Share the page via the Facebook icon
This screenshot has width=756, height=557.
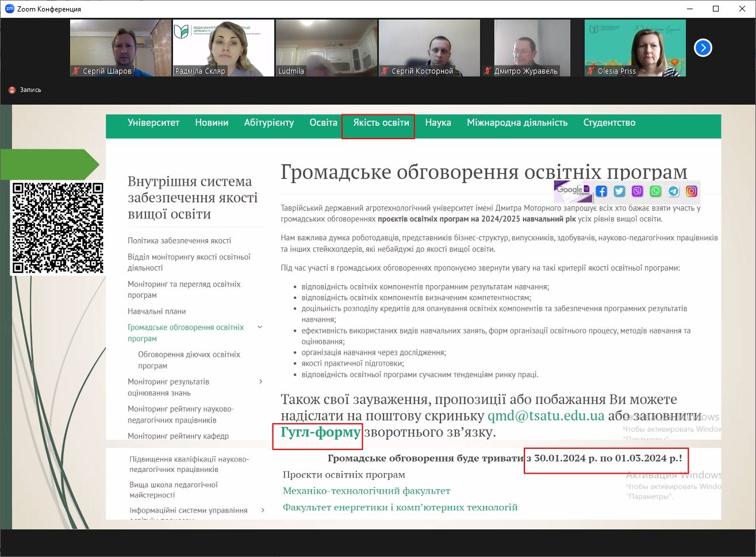coord(601,191)
